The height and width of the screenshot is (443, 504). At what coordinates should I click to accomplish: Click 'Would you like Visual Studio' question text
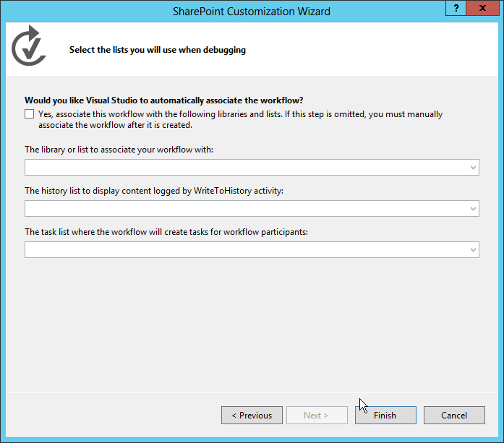pyautogui.click(x=164, y=100)
